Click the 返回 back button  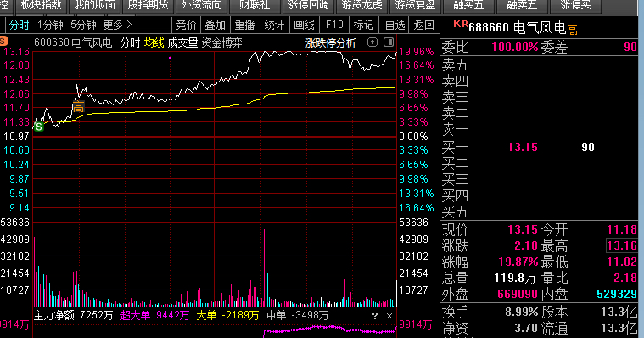tap(424, 25)
